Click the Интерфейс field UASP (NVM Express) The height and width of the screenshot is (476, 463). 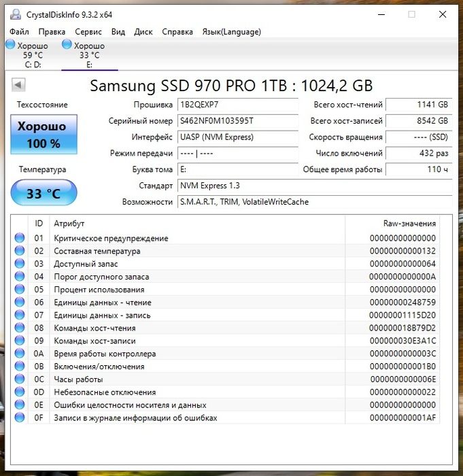[238, 137]
